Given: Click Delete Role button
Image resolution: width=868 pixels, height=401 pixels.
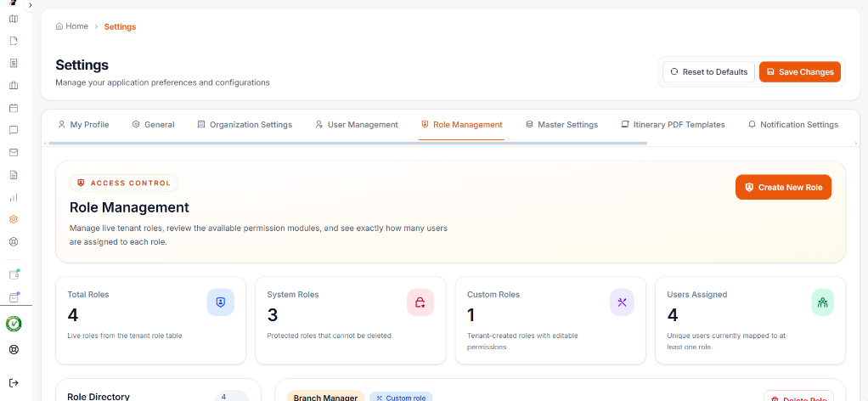Looking at the screenshot, I should coord(799,397).
